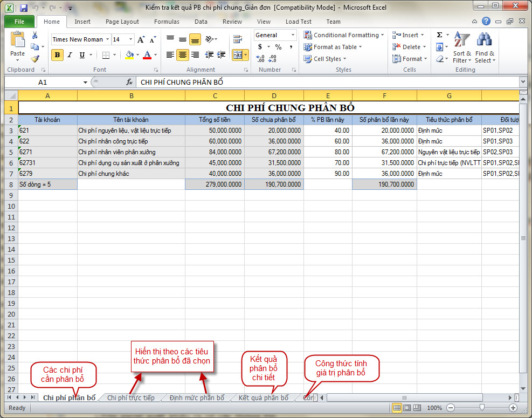The width and height of the screenshot is (532, 418).
Task: Switch to Page Layout view in status bar
Action: 407,408
